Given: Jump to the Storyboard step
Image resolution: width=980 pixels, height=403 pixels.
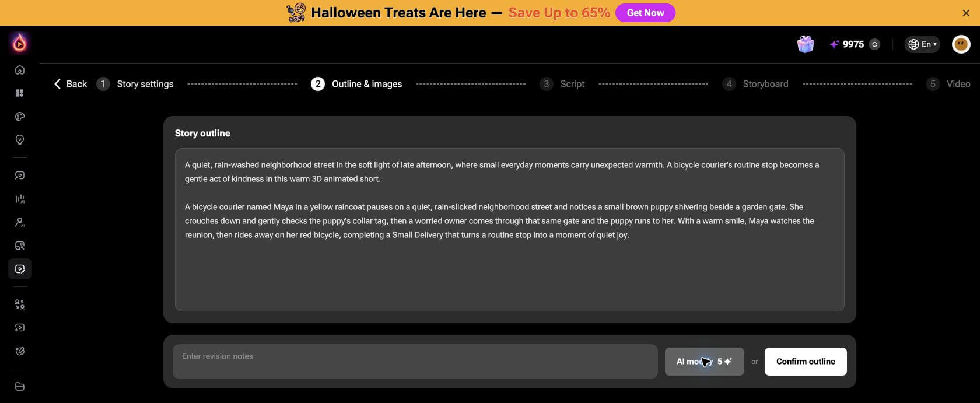Looking at the screenshot, I should (x=755, y=84).
